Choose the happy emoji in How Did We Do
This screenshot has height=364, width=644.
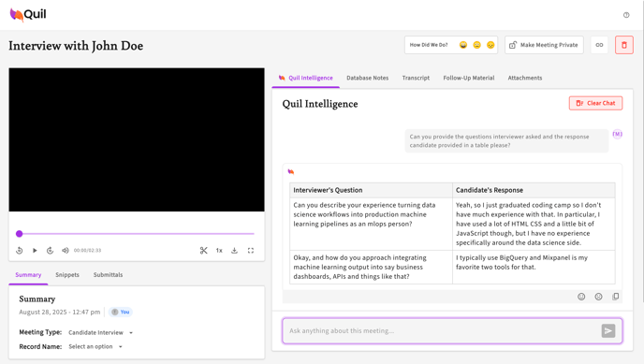[x=463, y=45]
